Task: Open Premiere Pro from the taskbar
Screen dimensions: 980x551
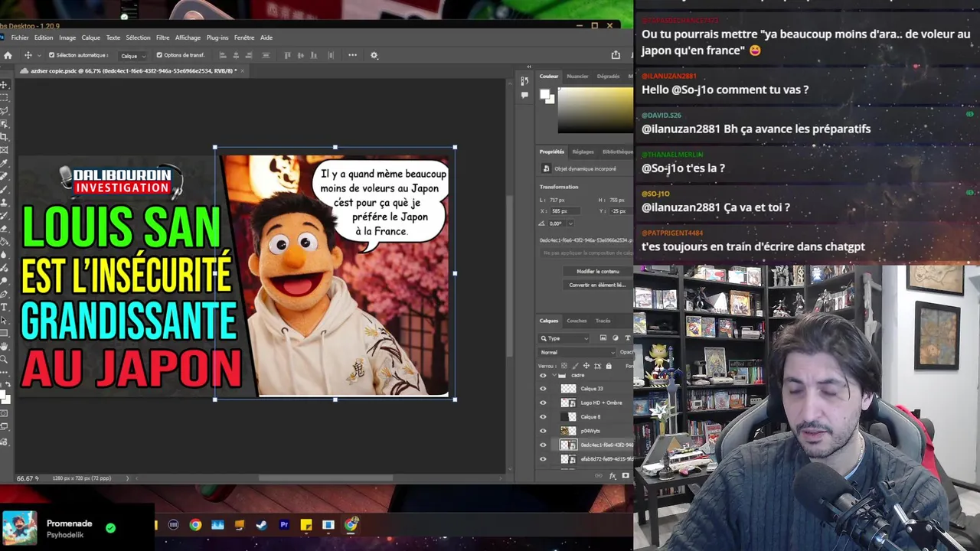Action: click(284, 524)
